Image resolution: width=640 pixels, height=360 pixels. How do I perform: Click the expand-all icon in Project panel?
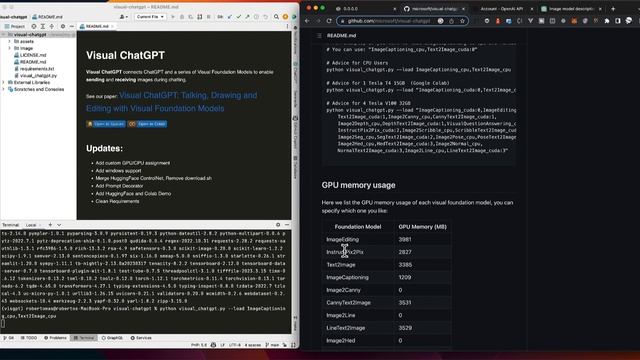(43, 26)
